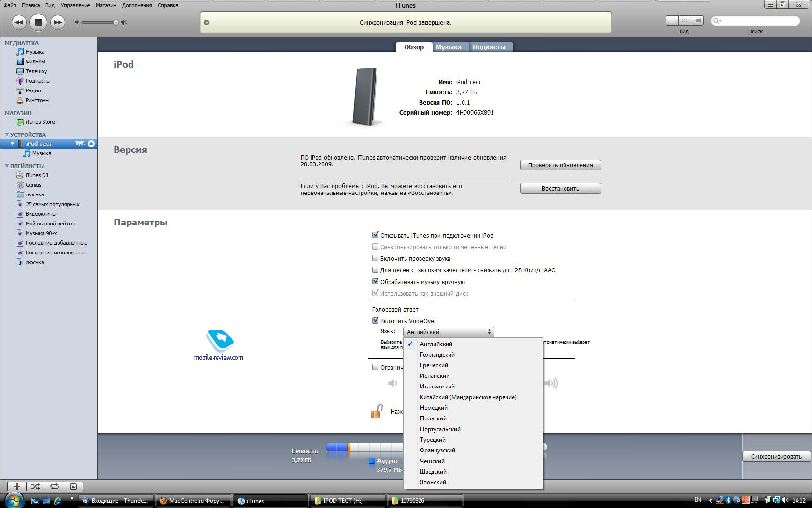Click status display arrow icon
The height and width of the screenshot is (508, 812).
pos(207,22)
